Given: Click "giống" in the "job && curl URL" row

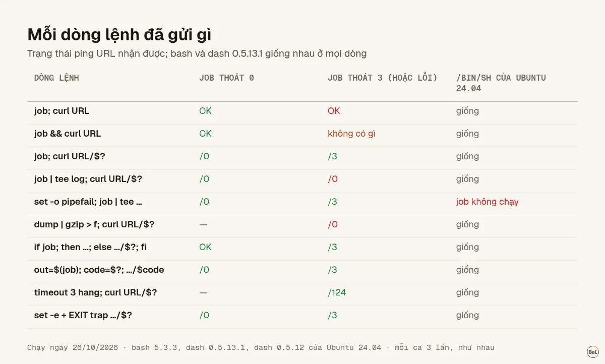Looking at the screenshot, I should coord(467,134).
